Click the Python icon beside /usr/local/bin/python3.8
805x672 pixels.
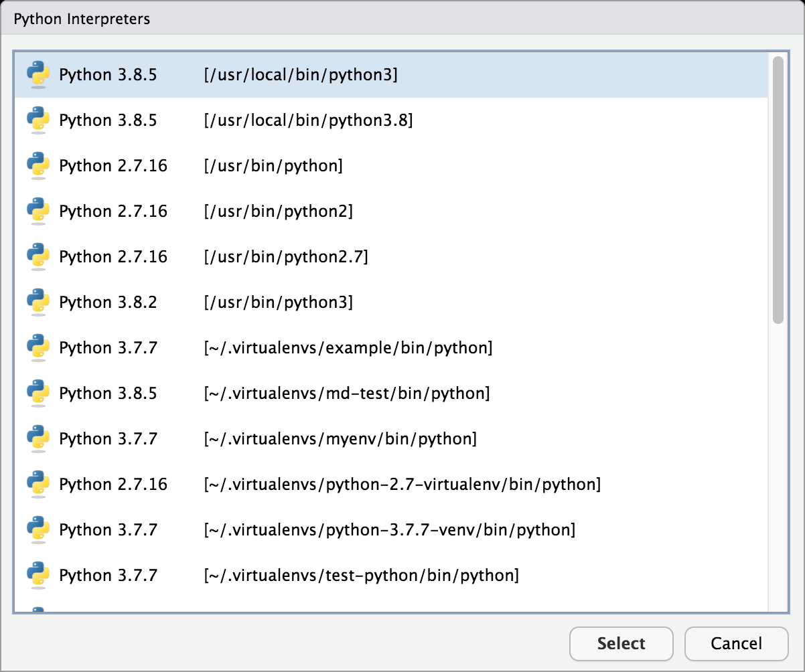click(x=38, y=120)
